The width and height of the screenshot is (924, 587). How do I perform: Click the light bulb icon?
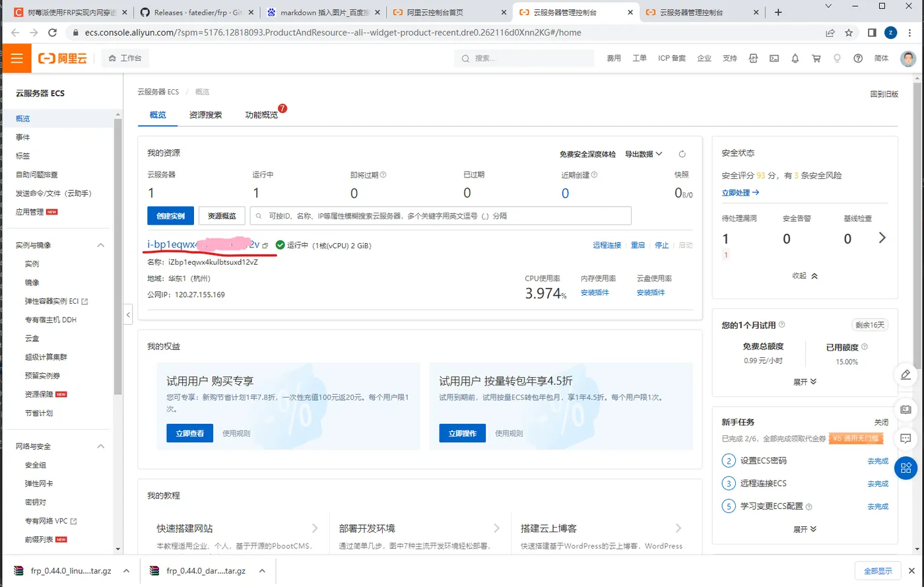(837, 58)
